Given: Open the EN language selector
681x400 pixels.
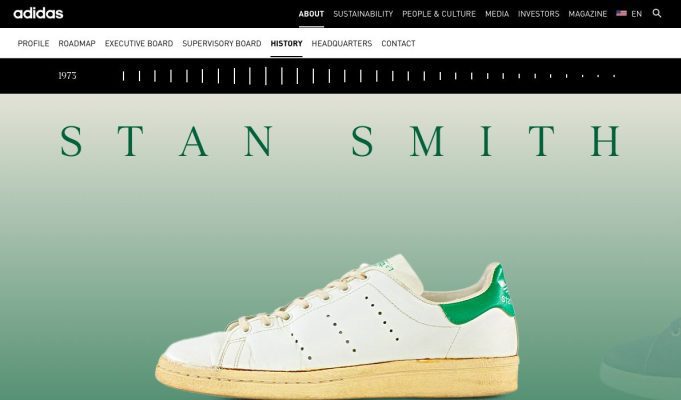Looking at the screenshot, I should (636, 14).
